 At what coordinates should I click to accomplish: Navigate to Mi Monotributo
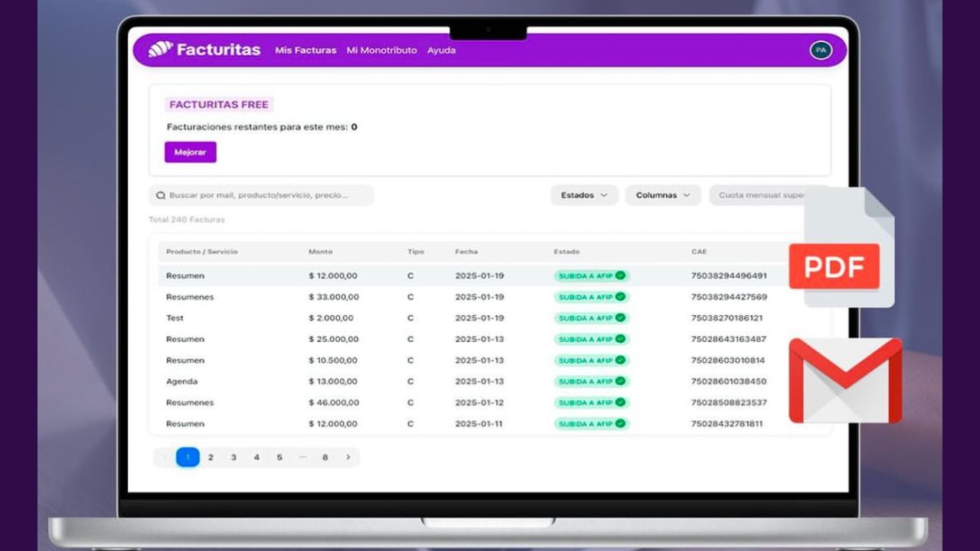(x=381, y=51)
